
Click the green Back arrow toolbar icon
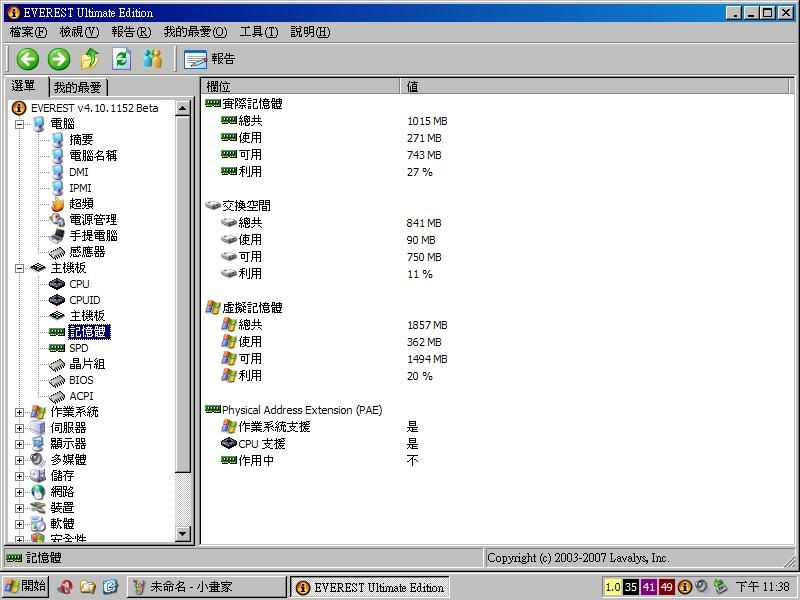28,59
